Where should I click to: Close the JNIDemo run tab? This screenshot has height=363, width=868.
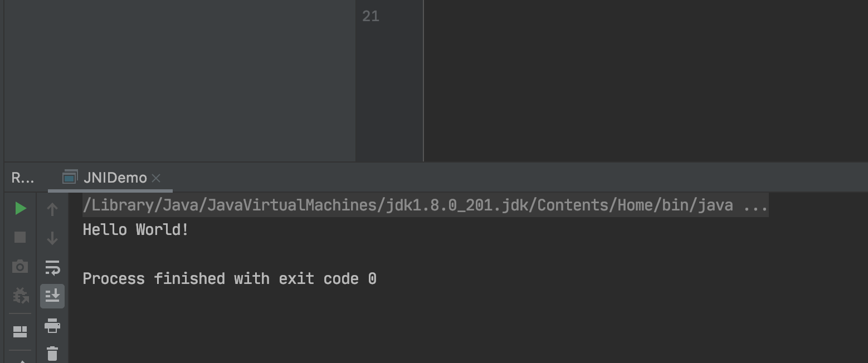point(155,178)
